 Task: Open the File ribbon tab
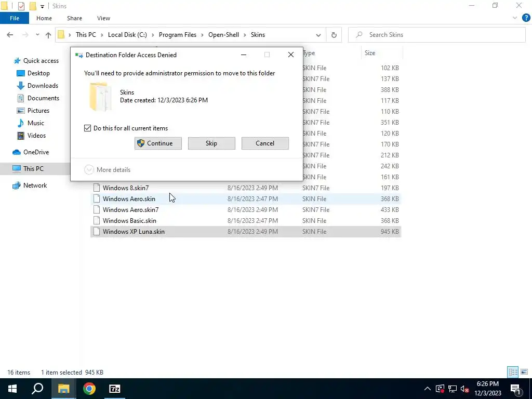coord(14,18)
